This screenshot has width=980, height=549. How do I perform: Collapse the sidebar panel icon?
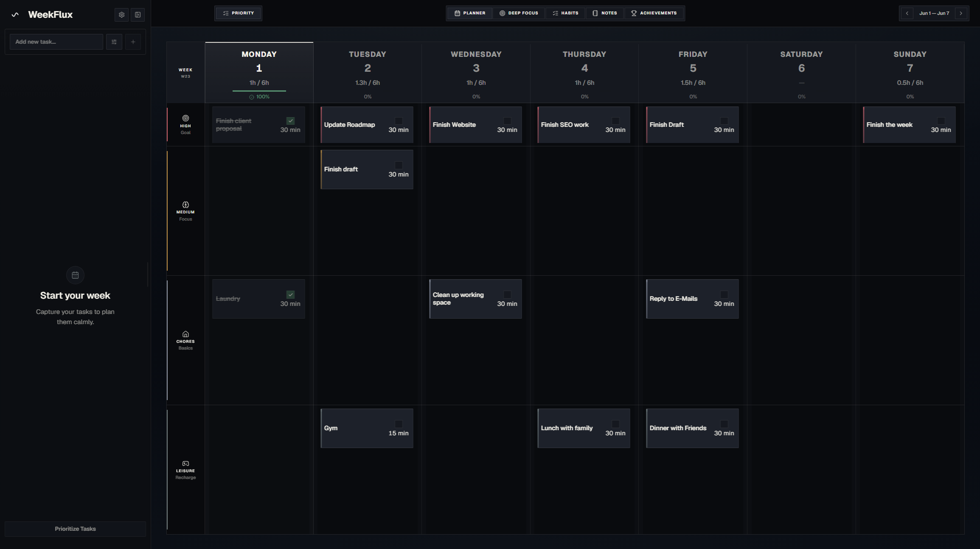click(138, 14)
